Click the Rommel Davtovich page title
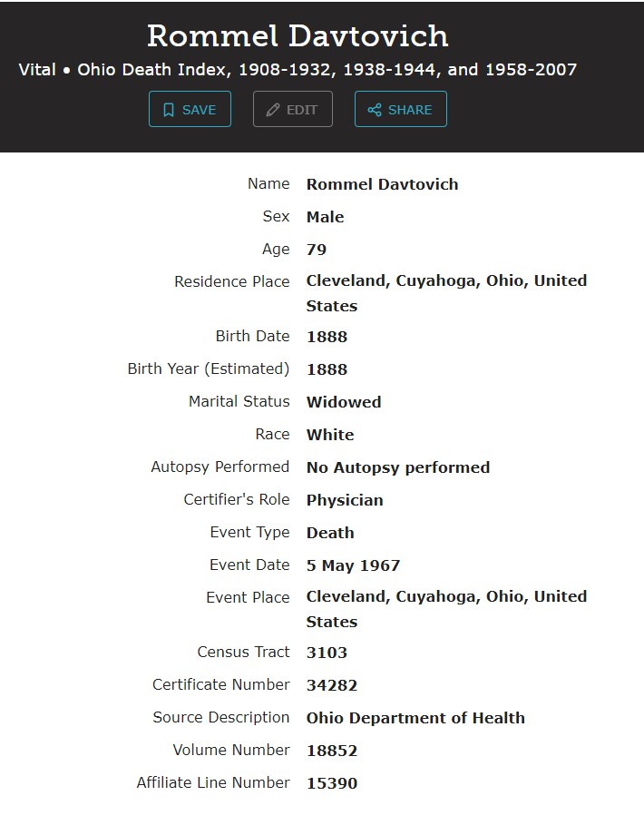This screenshot has width=644, height=835. (298, 35)
